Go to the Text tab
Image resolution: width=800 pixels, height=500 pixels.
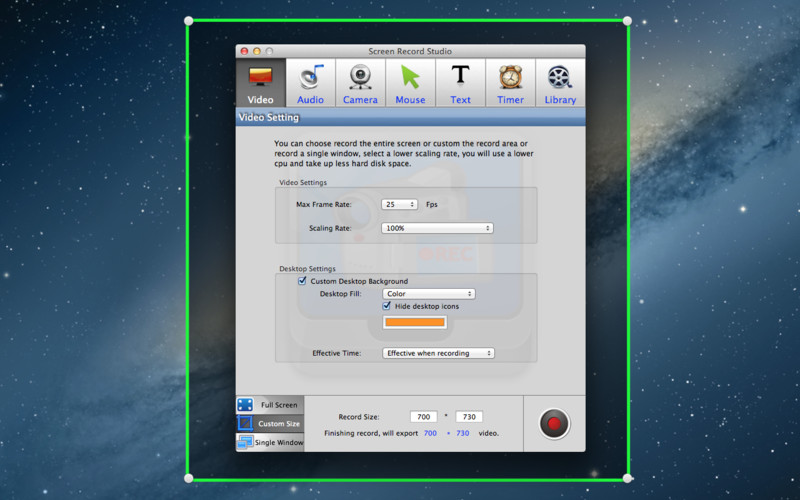point(460,83)
